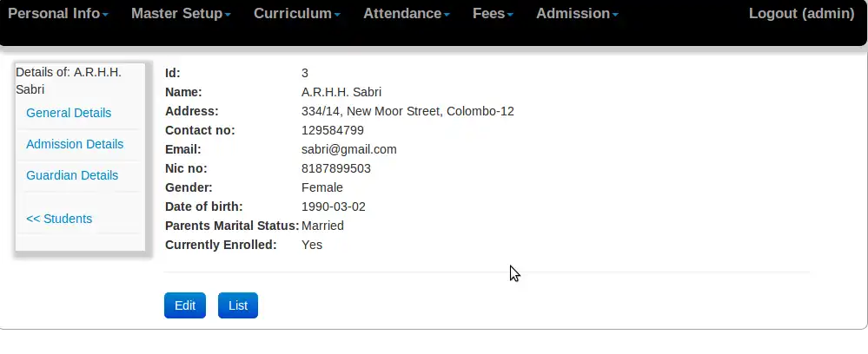
Task: Click the sidebar heading Details of: A.R.H.H. Sabri
Action: tap(69, 80)
